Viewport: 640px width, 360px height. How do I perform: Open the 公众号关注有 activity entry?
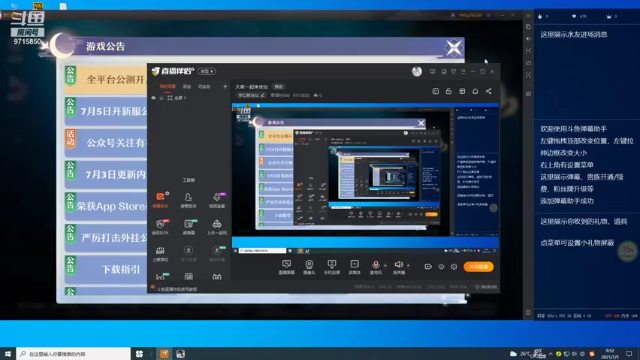[x=106, y=143]
